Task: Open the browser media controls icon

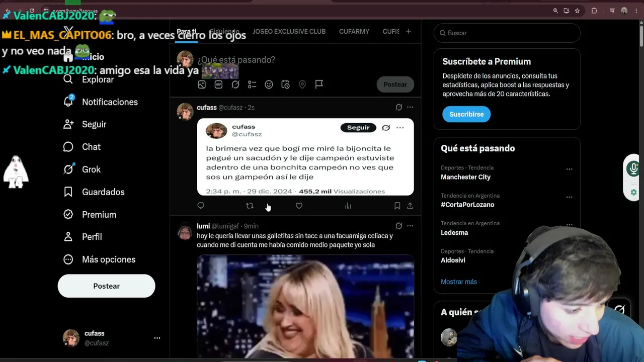Action: tap(612, 11)
